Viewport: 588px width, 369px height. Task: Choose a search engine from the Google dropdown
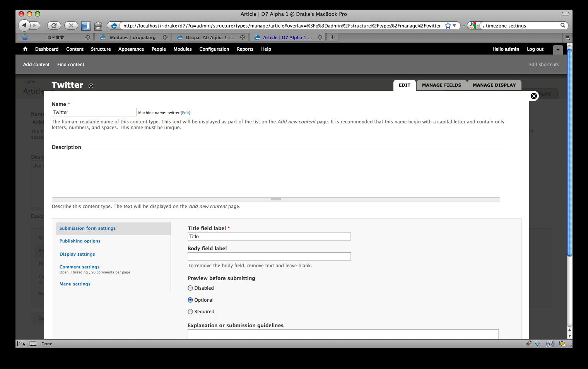pos(474,26)
